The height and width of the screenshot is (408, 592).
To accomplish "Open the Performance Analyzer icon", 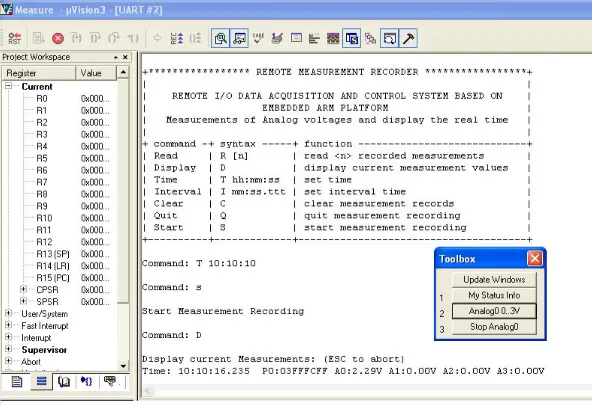I will tap(314, 38).
